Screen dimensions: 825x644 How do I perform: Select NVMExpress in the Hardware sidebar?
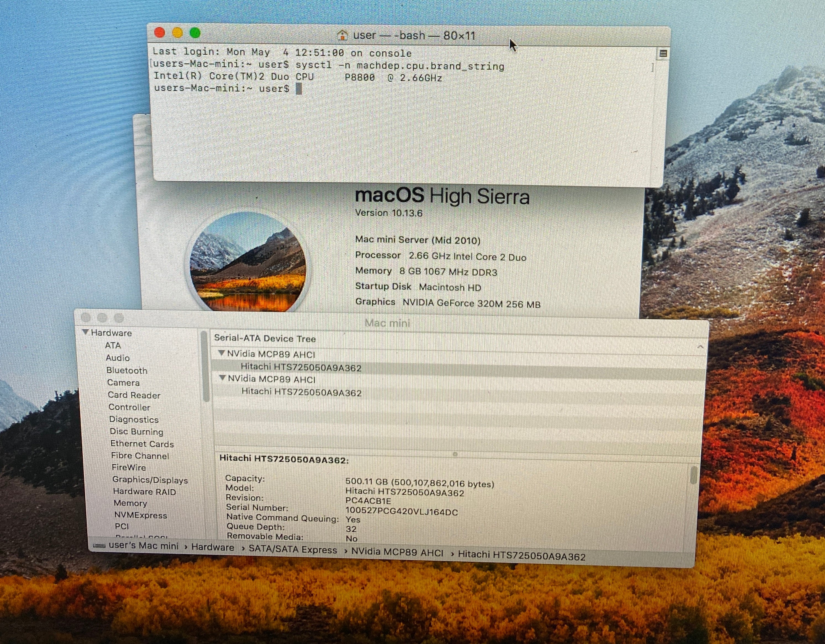pos(141,516)
